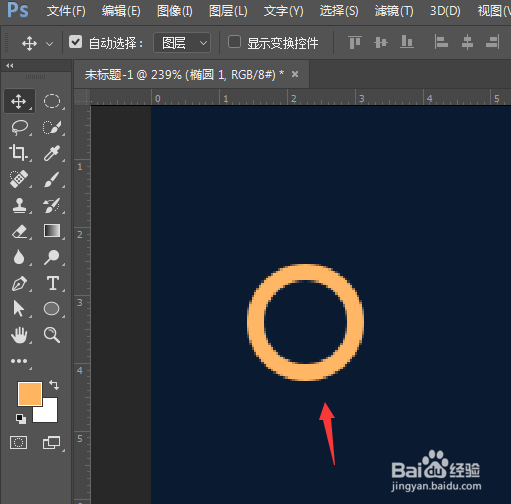The width and height of the screenshot is (511, 504).
Task: Select the Pen tool
Action: (x=19, y=283)
